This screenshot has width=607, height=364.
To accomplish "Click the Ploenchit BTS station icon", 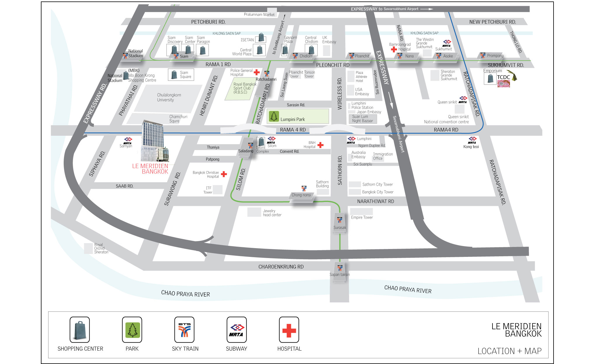I will click(351, 56).
